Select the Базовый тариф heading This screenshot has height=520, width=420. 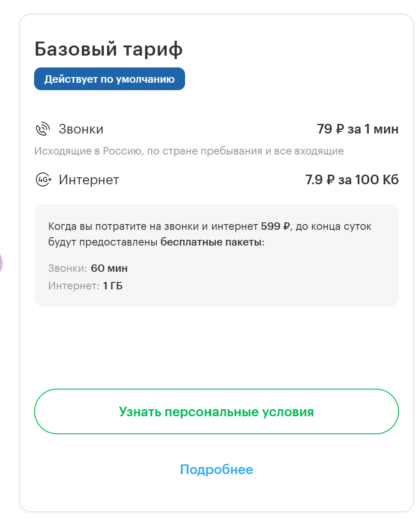(108, 49)
